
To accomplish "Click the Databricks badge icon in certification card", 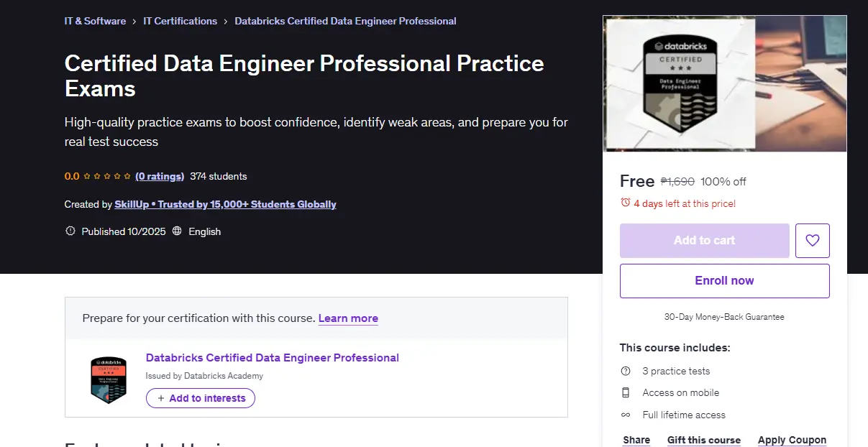I will tap(109, 380).
